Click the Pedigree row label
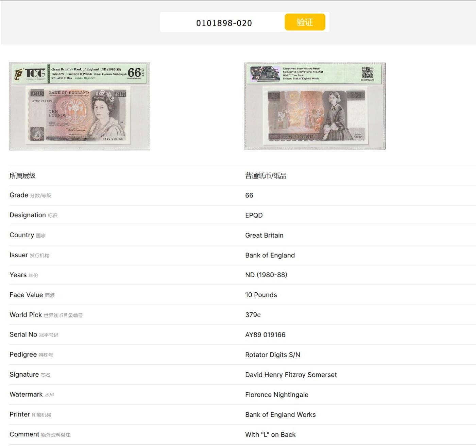The image size is (476, 448). click(x=31, y=355)
